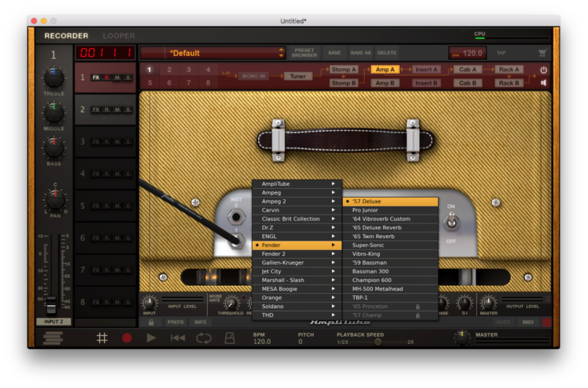Arm record (R) on track 1
Image resolution: width=588 pixels, height=388 pixels.
[107, 78]
